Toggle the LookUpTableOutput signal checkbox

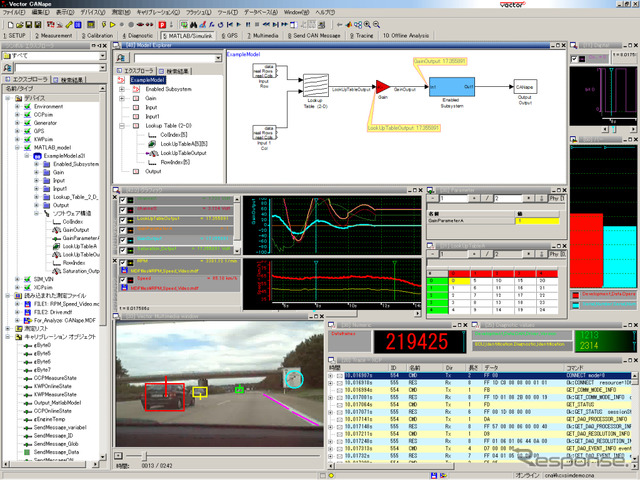[x=122, y=220]
